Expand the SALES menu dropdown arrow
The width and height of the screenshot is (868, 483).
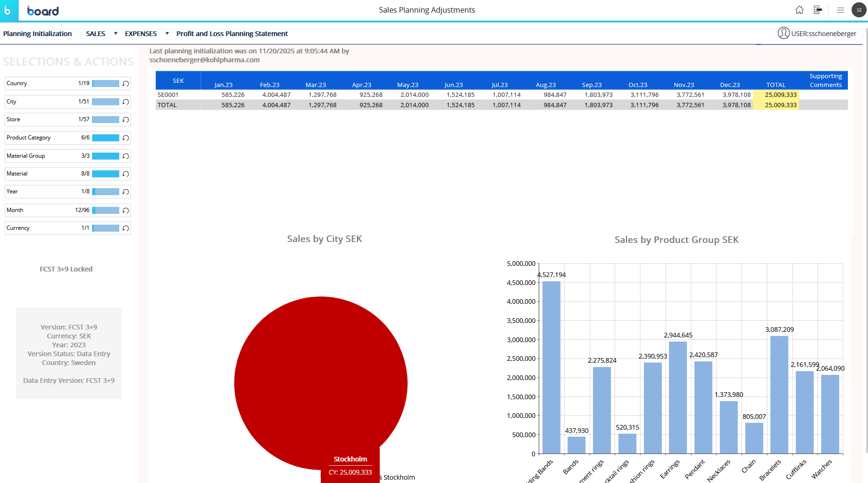click(x=116, y=33)
